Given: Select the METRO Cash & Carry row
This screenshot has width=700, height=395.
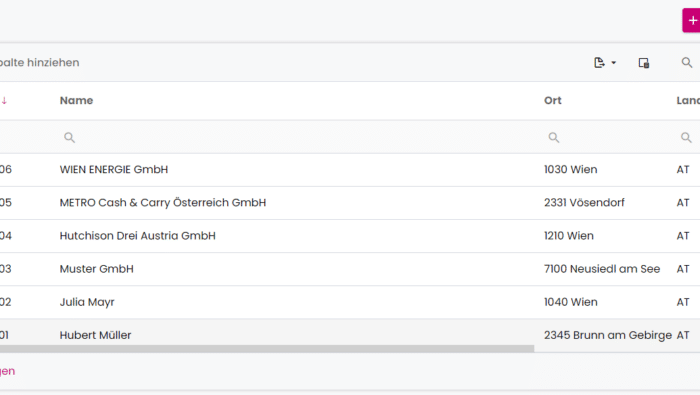Looking at the screenshot, I should [350, 203].
